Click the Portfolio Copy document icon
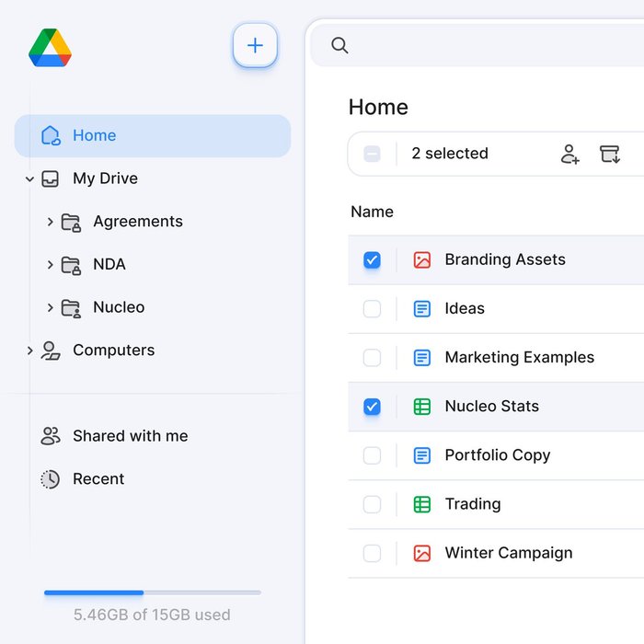This screenshot has height=644, width=644. 421,455
